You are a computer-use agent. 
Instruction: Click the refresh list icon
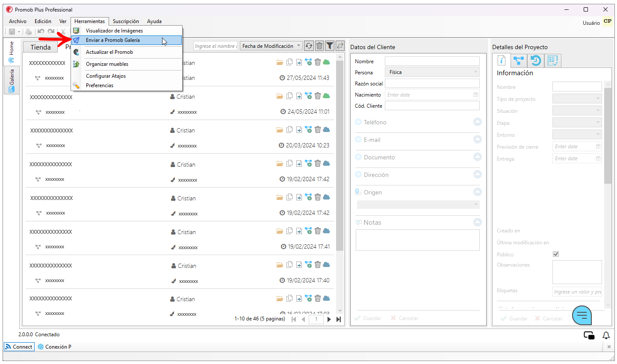tap(309, 46)
